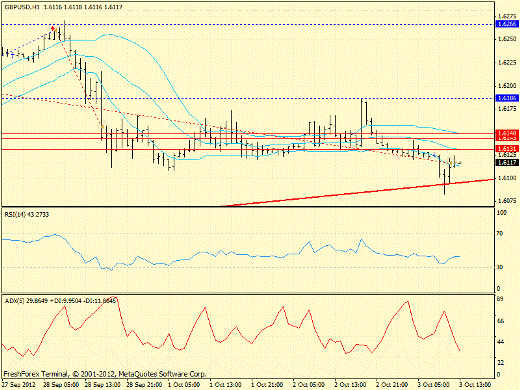520x390 pixels.
Task: Click the 1.6250 price axis value
Action: (507, 39)
